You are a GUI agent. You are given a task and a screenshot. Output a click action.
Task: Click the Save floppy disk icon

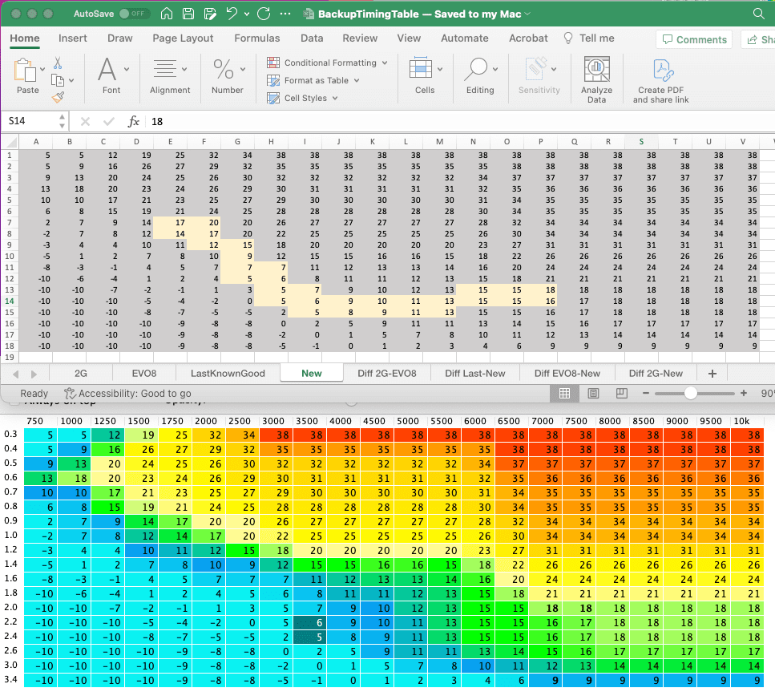188,14
